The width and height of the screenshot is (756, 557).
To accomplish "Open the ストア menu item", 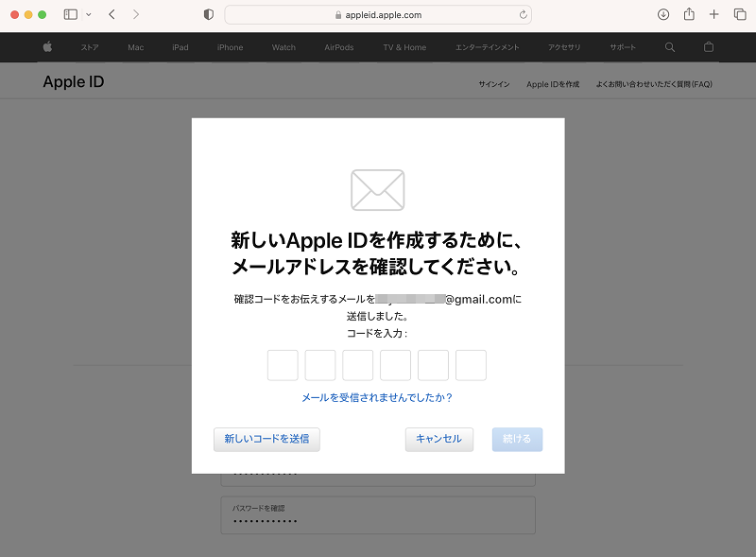I will click(x=90, y=47).
